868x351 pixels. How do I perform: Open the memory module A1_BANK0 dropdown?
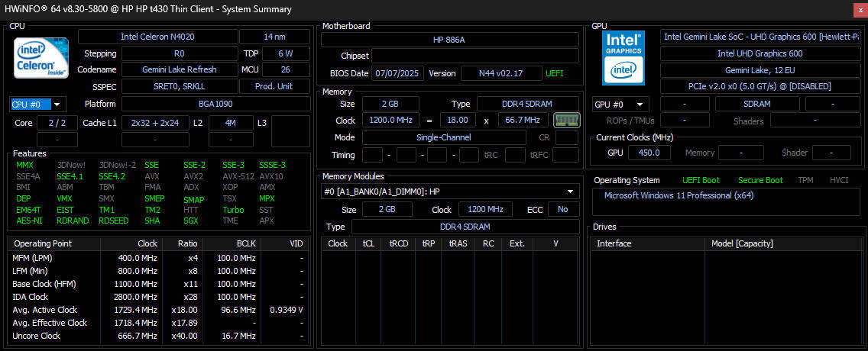[x=449, y=192]
